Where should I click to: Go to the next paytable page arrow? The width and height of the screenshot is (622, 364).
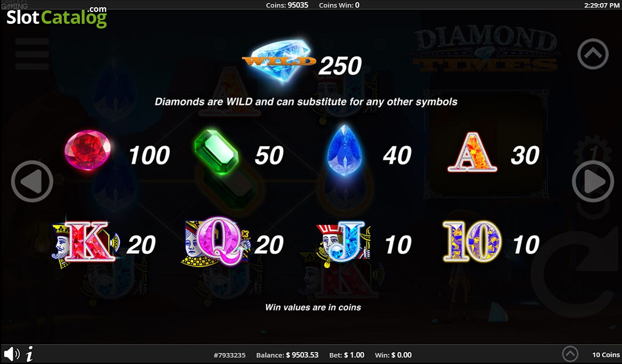pyautogui.click(x=593, y=182)
